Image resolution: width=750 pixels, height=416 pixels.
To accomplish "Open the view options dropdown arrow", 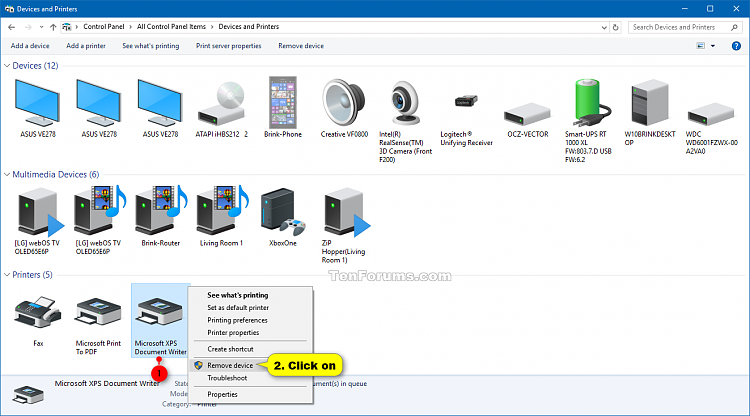I will click(713, 46).
